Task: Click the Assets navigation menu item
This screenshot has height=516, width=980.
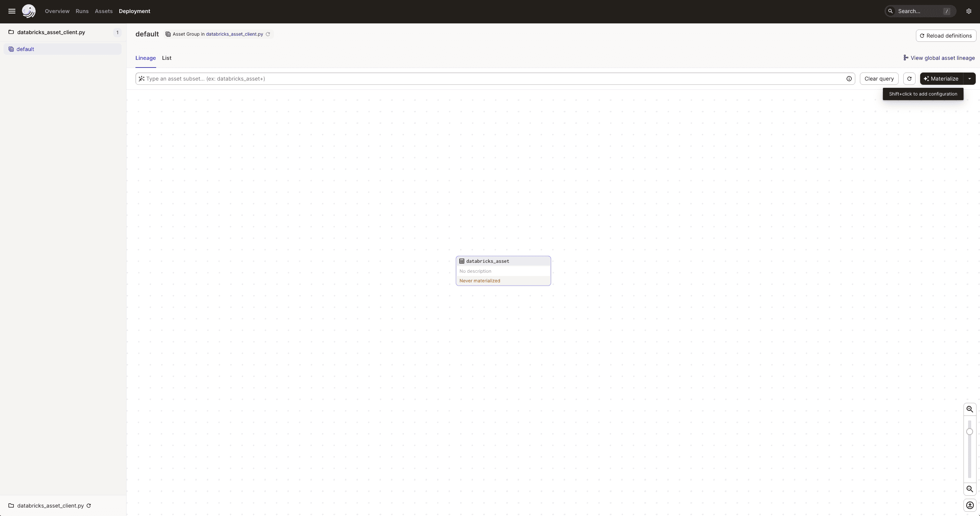Action: pyautogui.click(x=104, y=11)
